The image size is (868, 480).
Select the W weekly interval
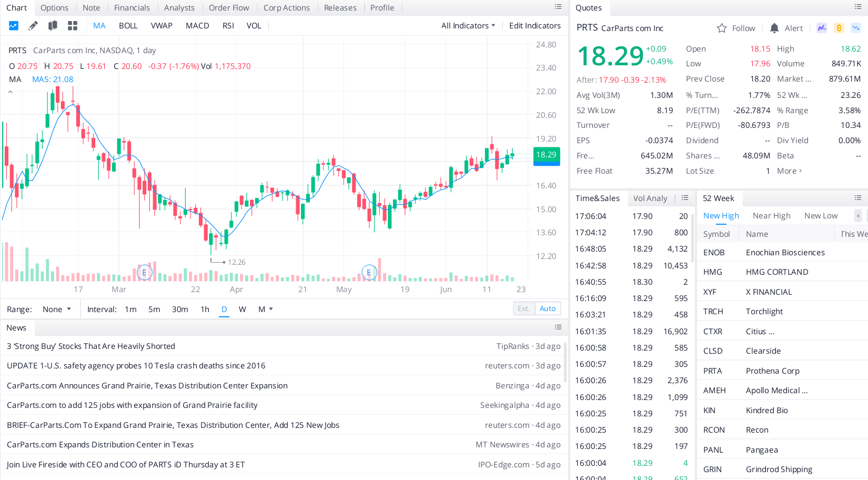click(243, 309)
